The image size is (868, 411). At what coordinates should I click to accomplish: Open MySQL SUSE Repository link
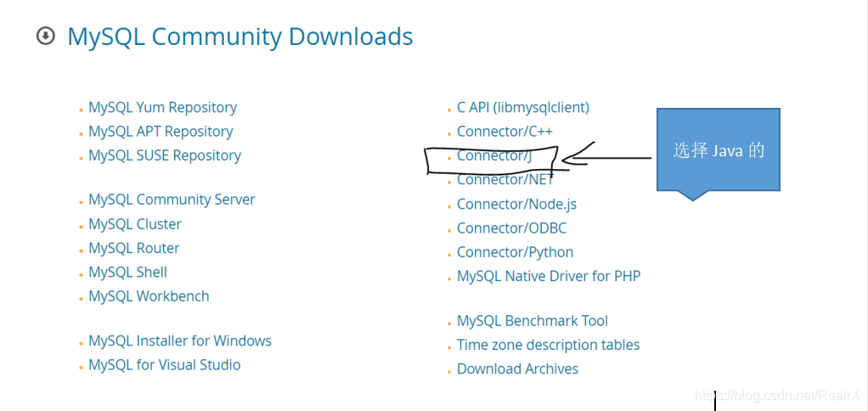pos(165,155)
